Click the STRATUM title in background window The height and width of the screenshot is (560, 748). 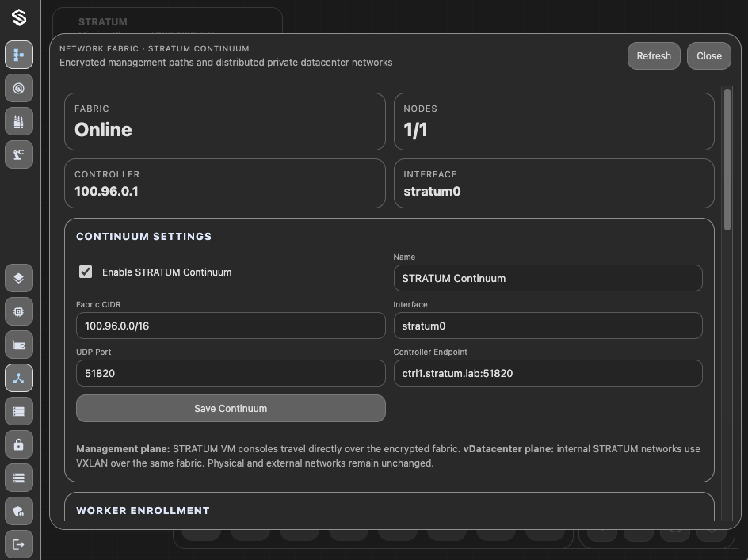[x=102, y=22]
